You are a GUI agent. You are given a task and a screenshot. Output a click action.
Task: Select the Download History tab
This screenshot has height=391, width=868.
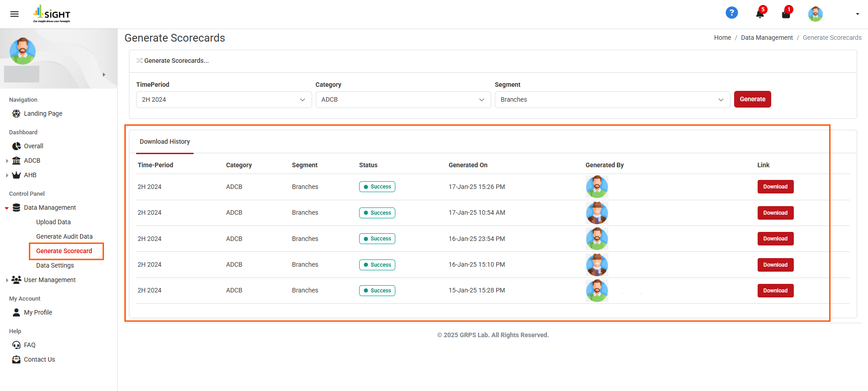(165, 141)
